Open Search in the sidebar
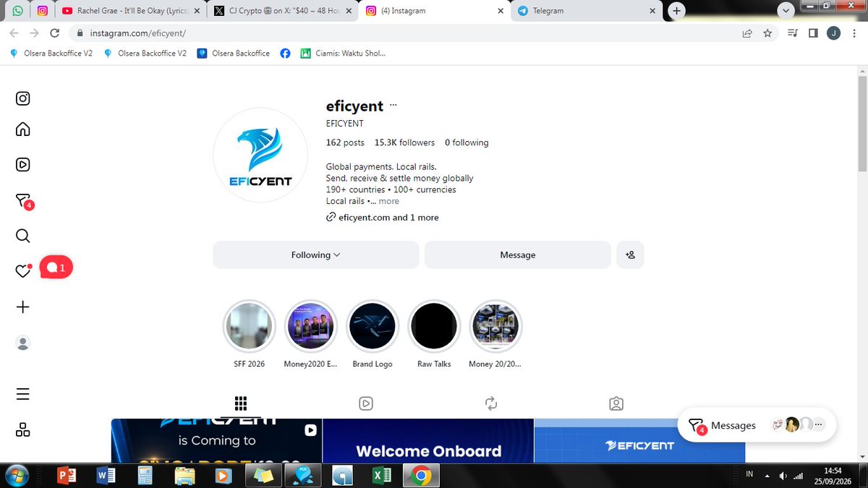The height and width of the screenshot is (488, 868). point(22,236)
